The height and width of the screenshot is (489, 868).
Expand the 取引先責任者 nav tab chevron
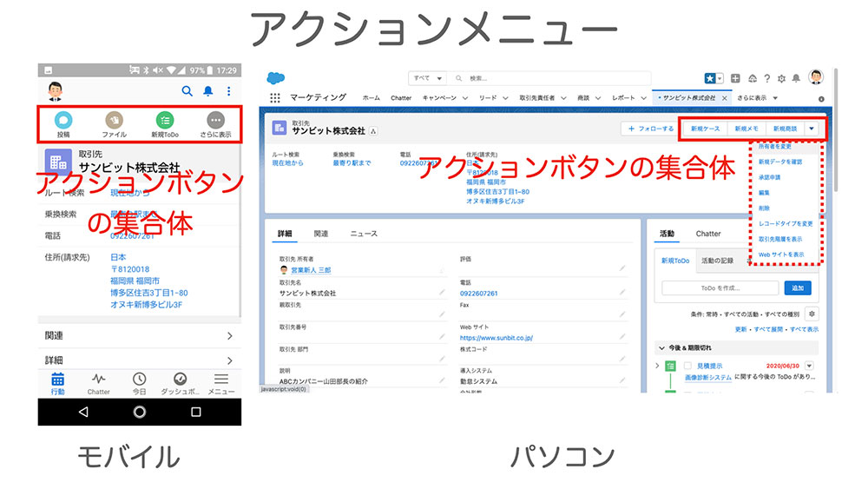(x=563, y=98)
